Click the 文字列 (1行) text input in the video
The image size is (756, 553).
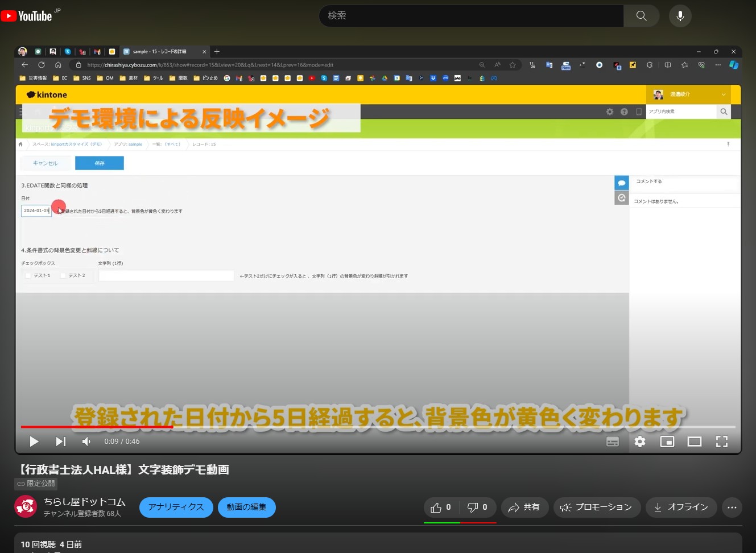coord(166,276)
